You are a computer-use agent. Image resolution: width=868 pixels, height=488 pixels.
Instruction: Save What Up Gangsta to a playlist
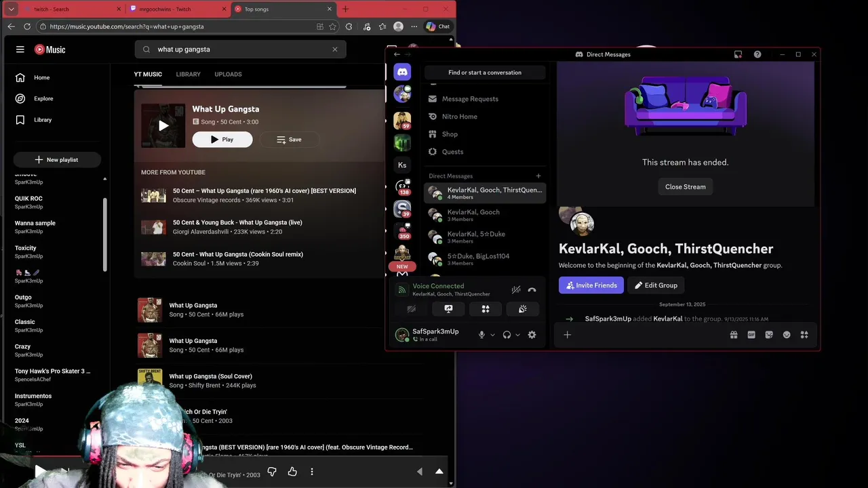289,140
